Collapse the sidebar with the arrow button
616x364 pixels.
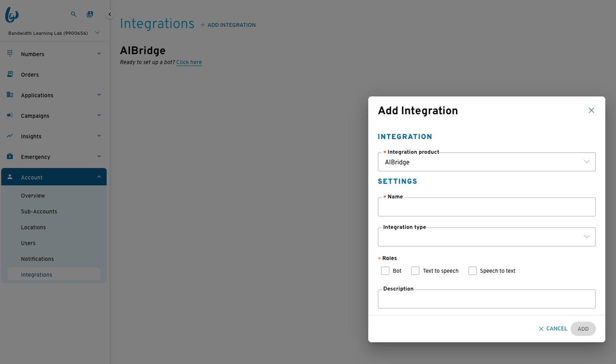tap(110, 14)
